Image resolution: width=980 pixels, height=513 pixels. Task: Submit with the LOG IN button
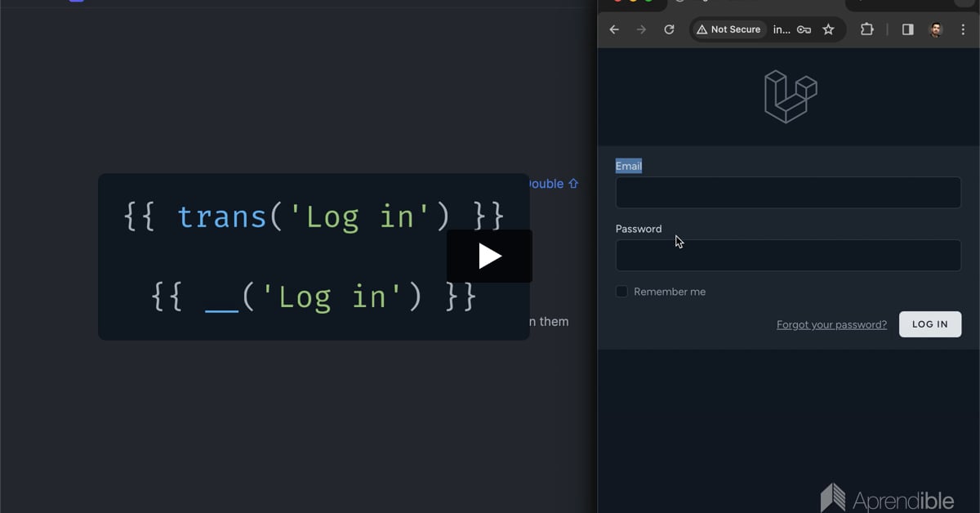tap(930, 324)
